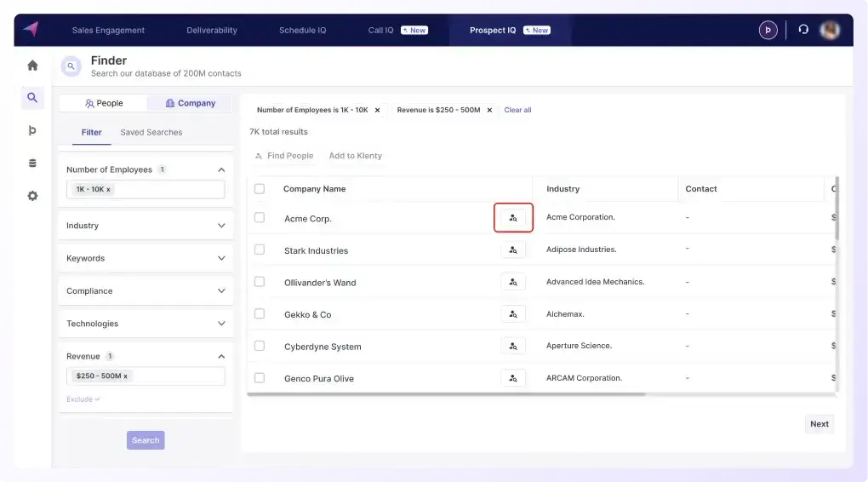Click the 7K total results text
The height and width of the screenshot is (482, 868).
click(x=278, y=132)
